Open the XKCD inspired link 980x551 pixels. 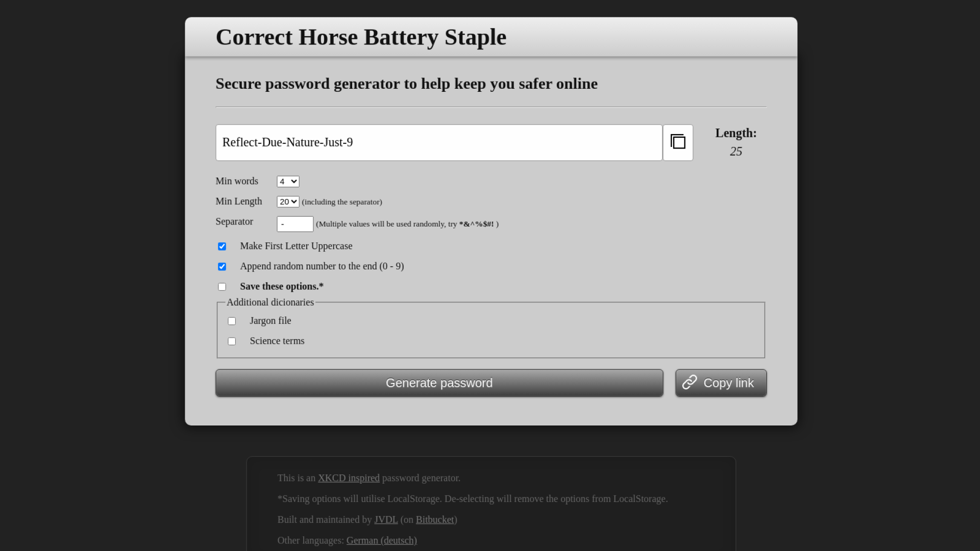349,478
